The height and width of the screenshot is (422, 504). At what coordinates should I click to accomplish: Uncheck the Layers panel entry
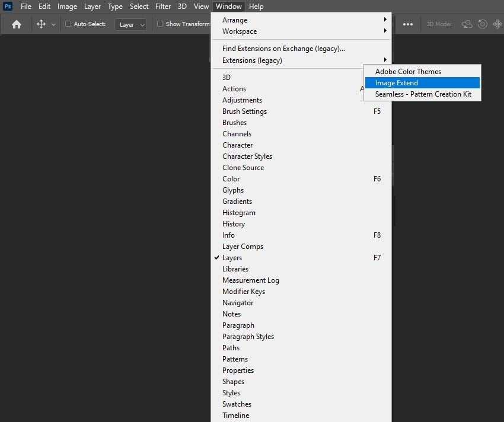coord(301,257)
